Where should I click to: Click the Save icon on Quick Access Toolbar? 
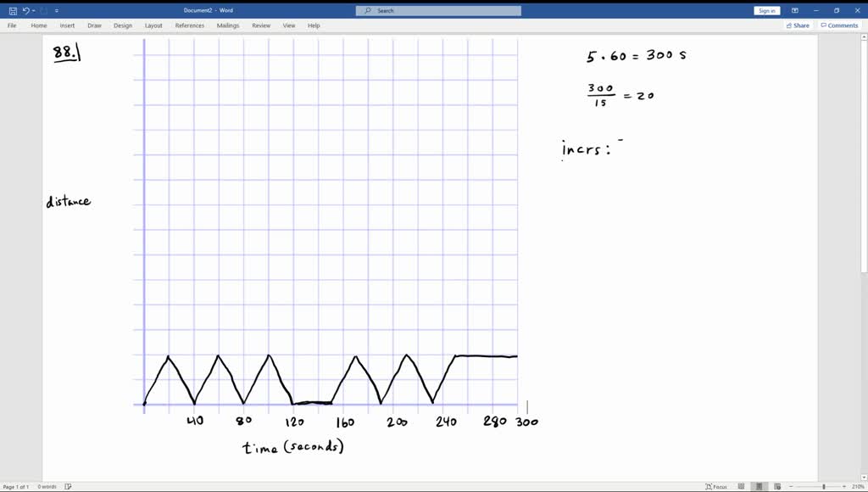coord(12,10)
